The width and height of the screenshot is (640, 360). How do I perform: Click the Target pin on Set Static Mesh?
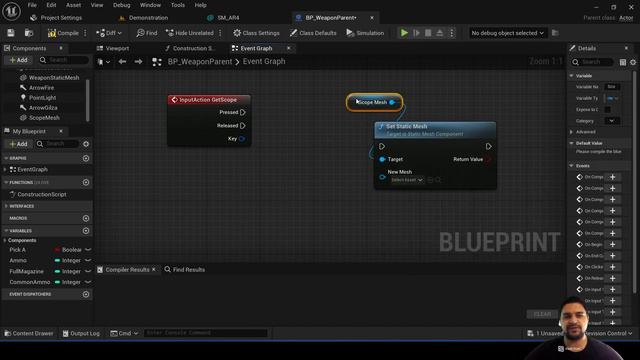[382, 160]
